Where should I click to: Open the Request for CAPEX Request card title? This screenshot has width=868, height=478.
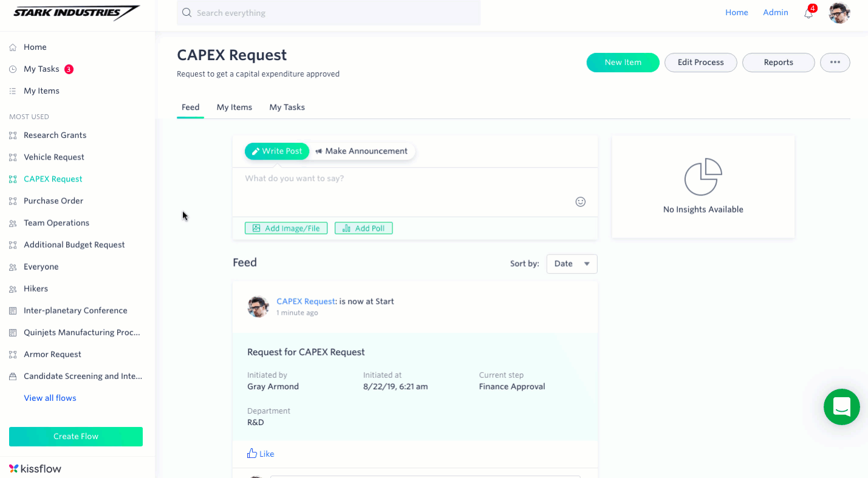(x=306, y=352)
